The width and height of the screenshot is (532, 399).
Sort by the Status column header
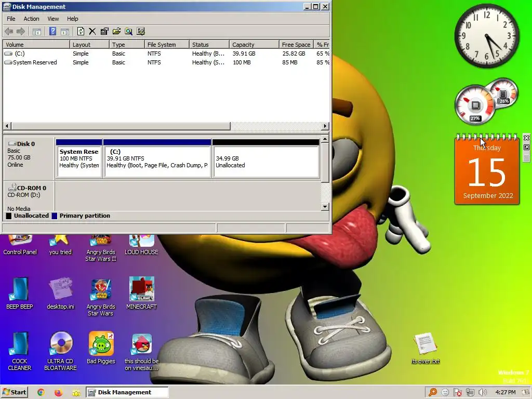tap(209, 45)
